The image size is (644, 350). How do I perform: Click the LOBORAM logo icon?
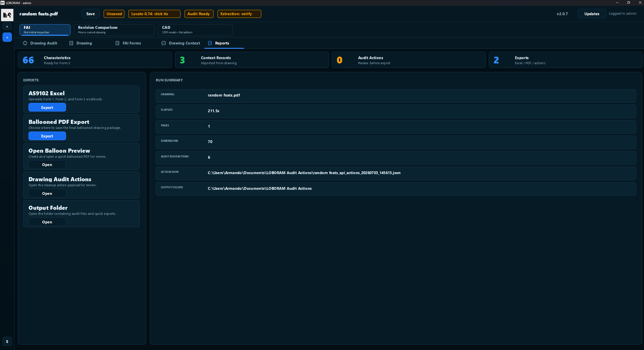click(x=7, y=15)
